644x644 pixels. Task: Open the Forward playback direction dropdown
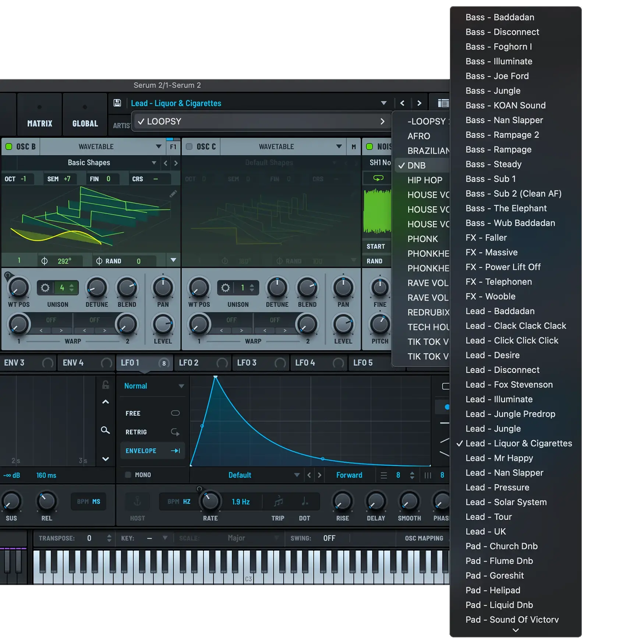(x=349, y=475)
